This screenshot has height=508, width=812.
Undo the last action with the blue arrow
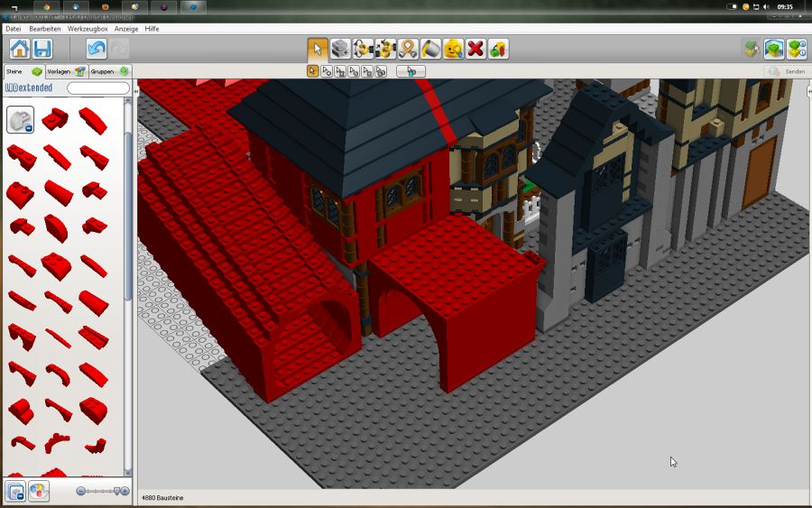(97, 49)
